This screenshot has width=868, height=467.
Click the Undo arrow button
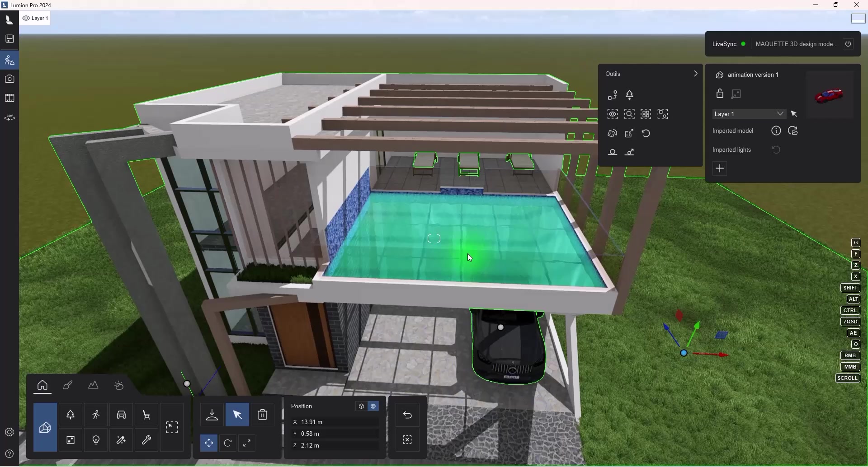(407, 416)
